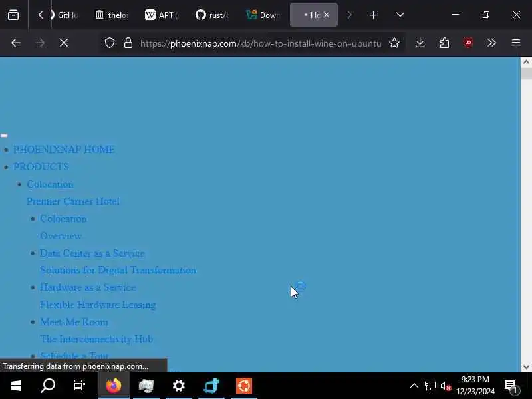Viewport: 532px width, 399px height.
Task: Open the Hardware as a Service link
Action: pos(88,287)
